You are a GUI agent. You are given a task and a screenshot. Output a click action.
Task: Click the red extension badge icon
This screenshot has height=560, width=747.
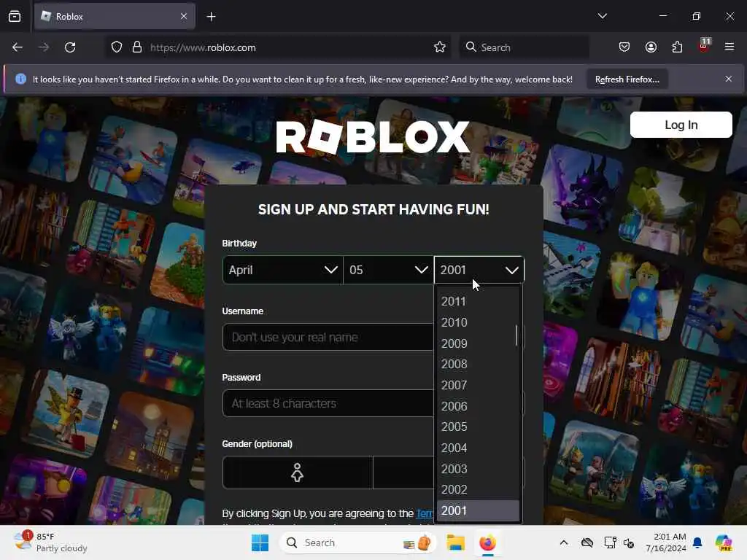(x=704, y=46)
